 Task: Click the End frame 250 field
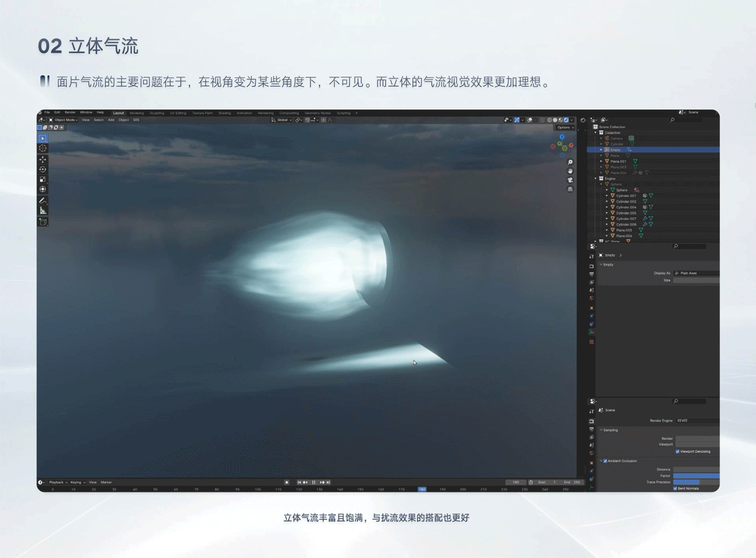572,483
